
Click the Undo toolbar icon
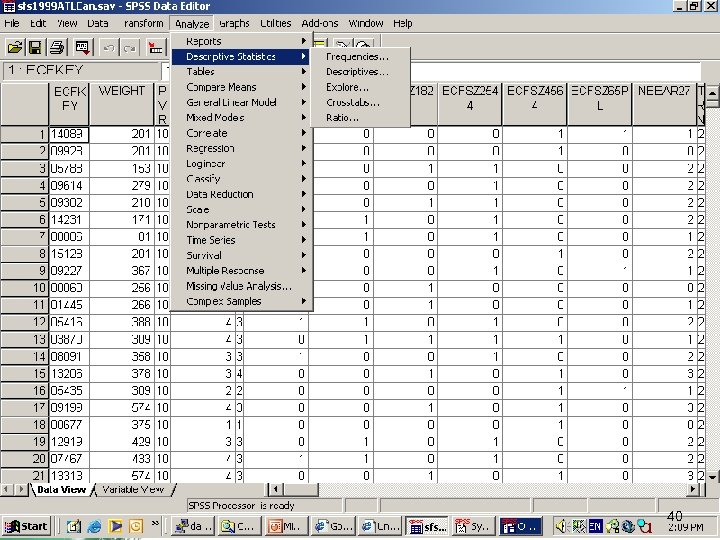tap(109, 47)
